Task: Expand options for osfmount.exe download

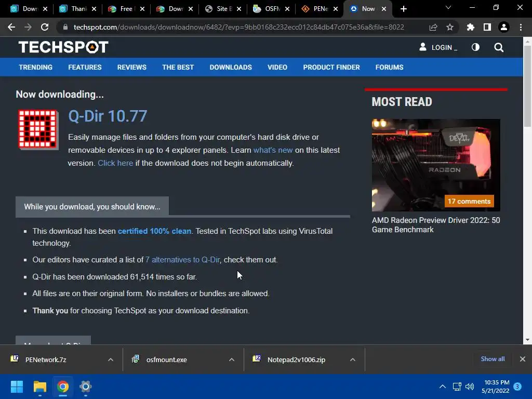Action: click(x=231, y=360)
